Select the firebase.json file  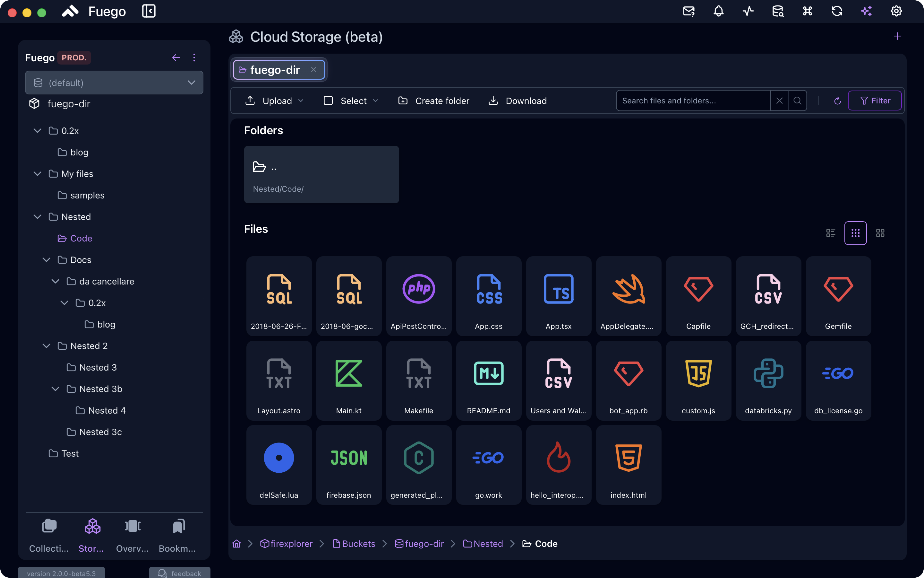pyautogui.click(x=349, y=465)
